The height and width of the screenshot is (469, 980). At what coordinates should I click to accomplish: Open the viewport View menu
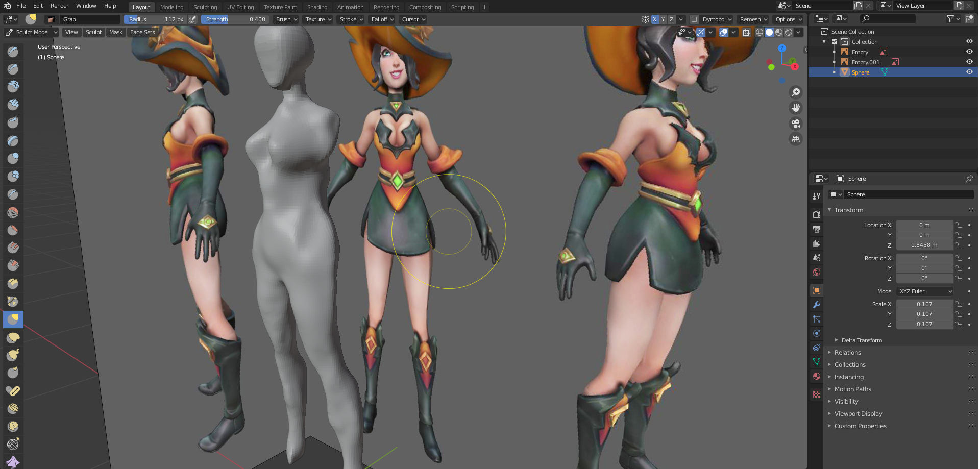point(71,32)
